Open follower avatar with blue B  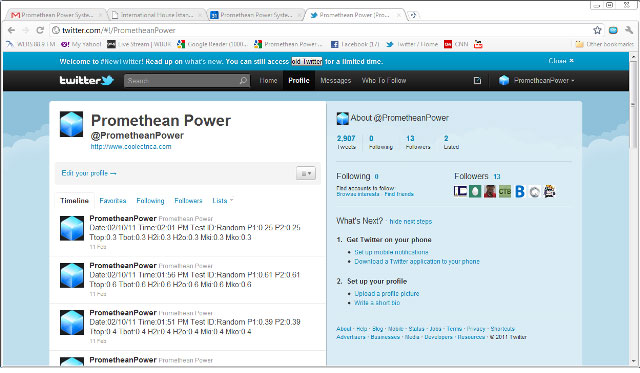[520, 191]
